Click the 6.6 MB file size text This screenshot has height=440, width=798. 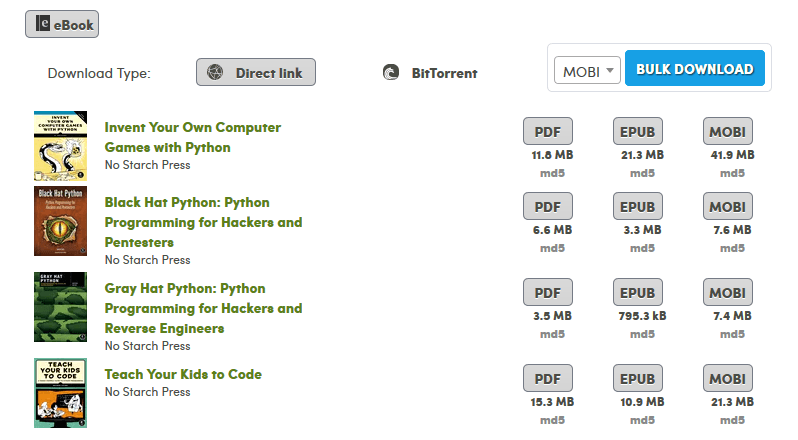pos(552,230)
